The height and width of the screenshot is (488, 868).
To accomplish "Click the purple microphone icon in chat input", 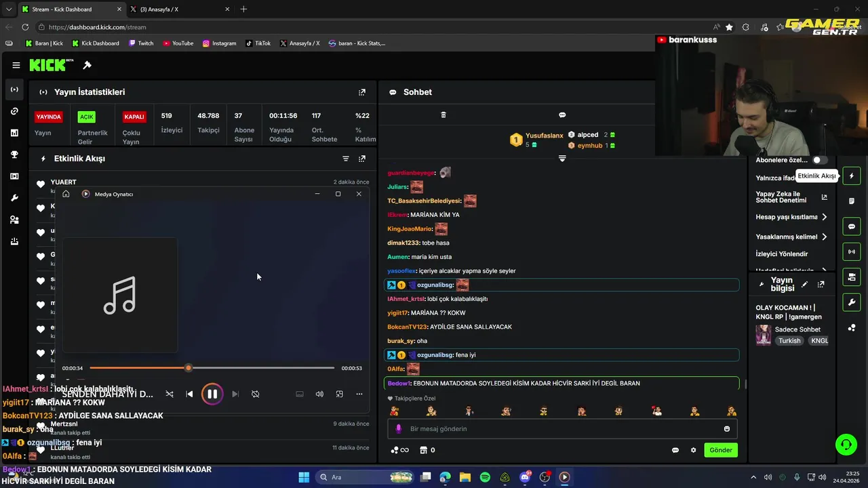I will click(x=399, y=429).
